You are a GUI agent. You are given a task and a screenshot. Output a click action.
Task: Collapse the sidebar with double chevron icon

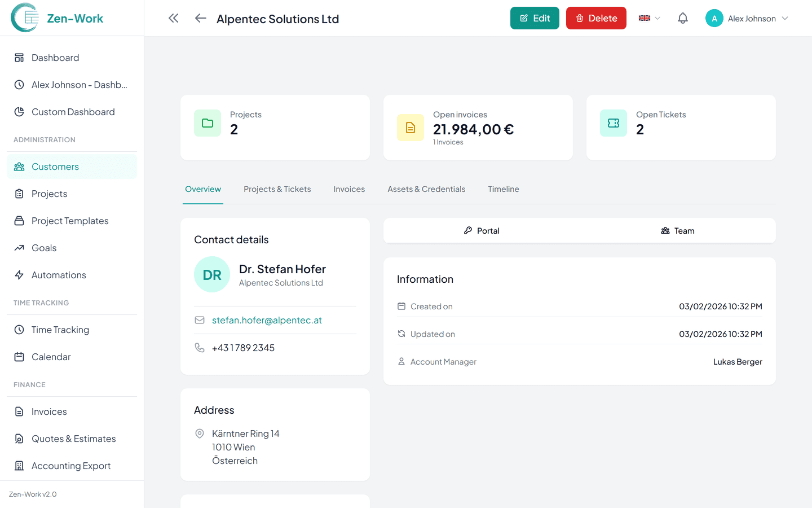pyautogui.click(x=173, y=19)
